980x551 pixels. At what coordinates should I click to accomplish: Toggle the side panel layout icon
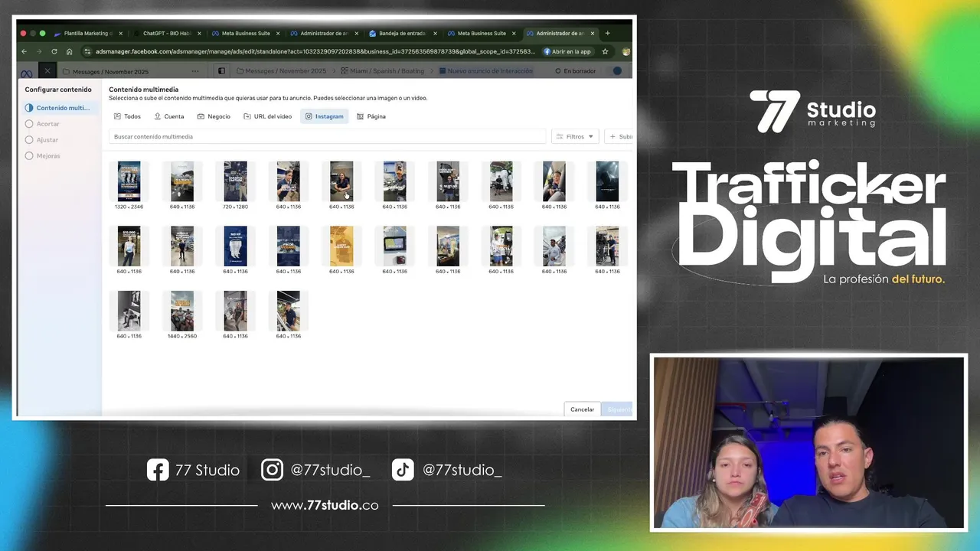221,71
